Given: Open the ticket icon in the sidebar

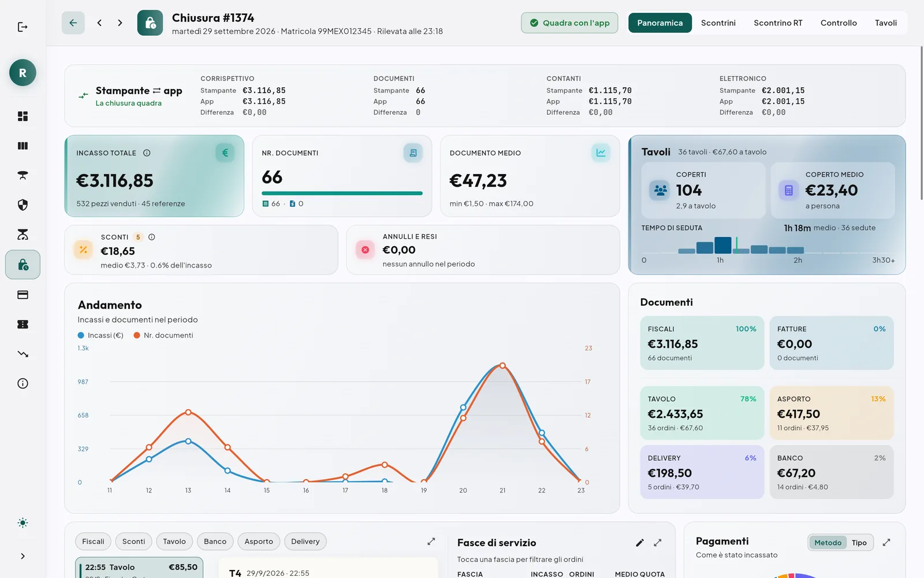Looking at the screenshot, I should pyautogui.click(x=23, y=324).
